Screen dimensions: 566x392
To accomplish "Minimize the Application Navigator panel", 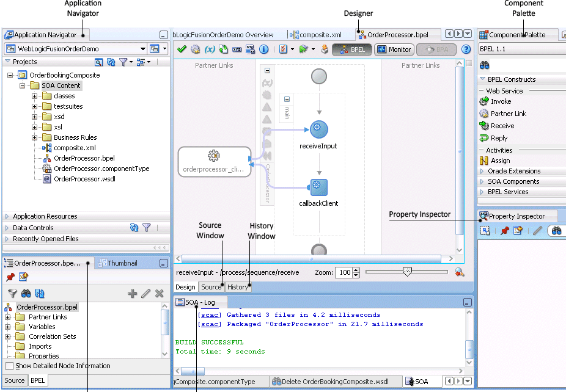I will 164,35.
